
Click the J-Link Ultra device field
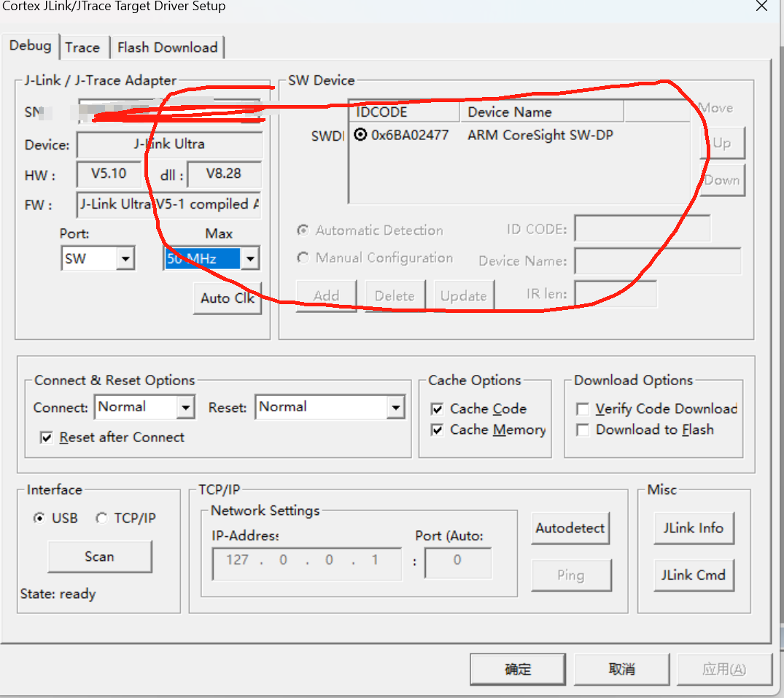point(169,144)
